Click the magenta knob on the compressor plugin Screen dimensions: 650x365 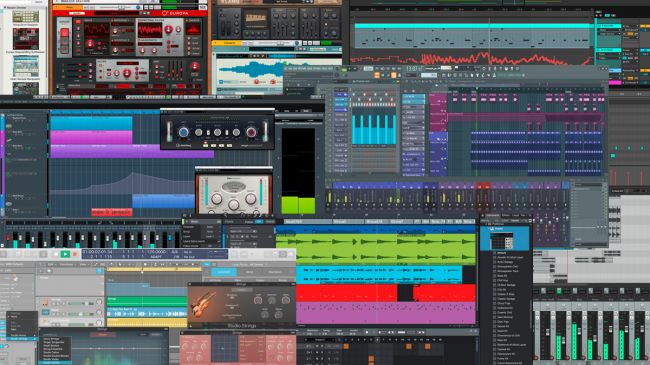(251, 132)
